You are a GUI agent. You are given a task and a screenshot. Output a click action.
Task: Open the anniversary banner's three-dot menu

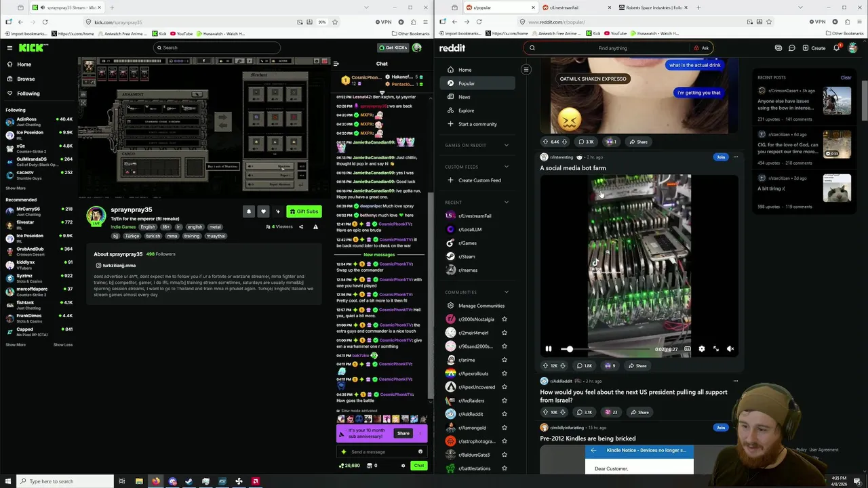420,433
